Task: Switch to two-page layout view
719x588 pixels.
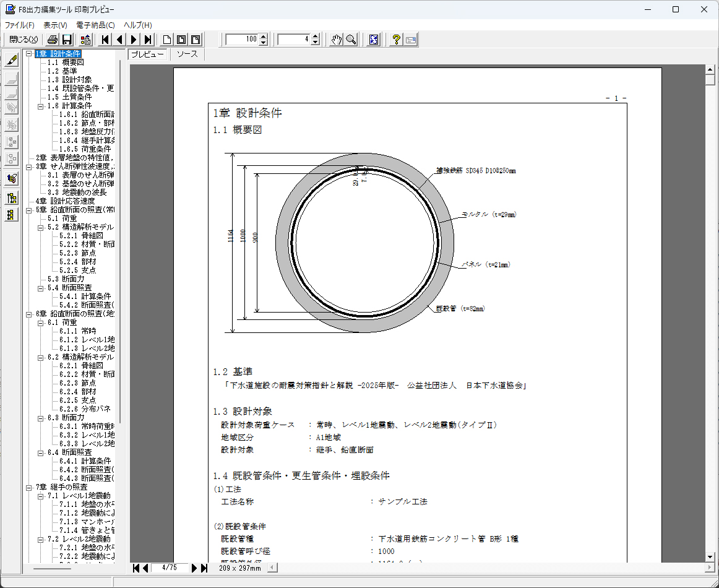Action: click(181, 40)
